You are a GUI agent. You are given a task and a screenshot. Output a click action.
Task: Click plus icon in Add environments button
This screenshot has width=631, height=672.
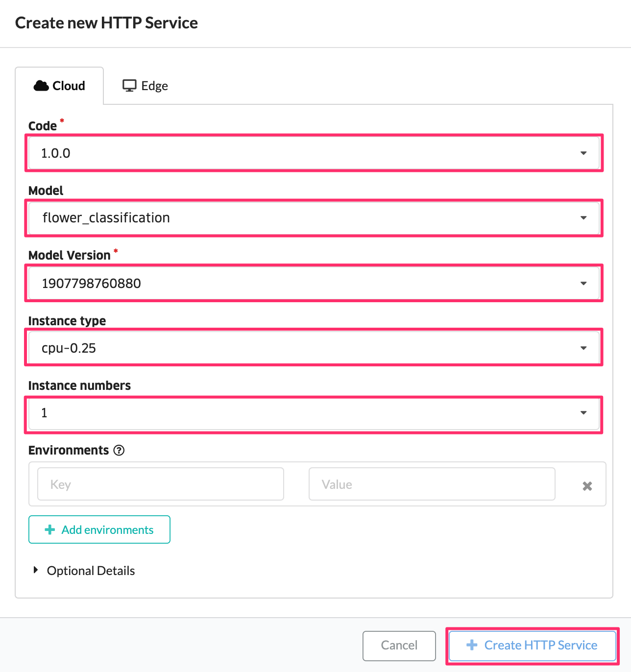pos(50,529)
